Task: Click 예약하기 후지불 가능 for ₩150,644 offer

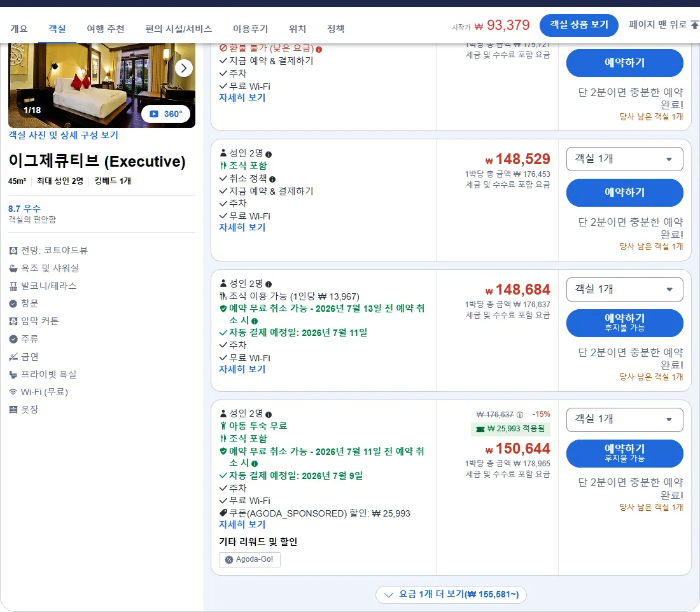Action: [624, 454]
